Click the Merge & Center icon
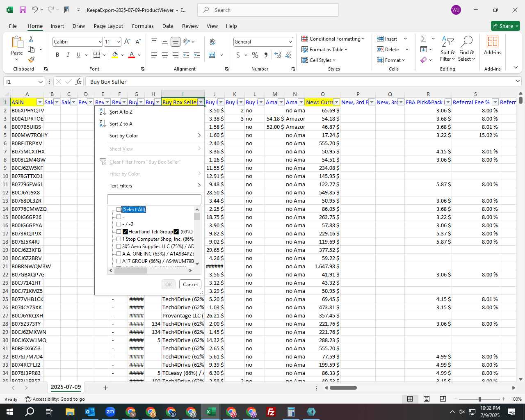Image resolution: width=525 pixels, height=420 pixels. click(212, 55)
